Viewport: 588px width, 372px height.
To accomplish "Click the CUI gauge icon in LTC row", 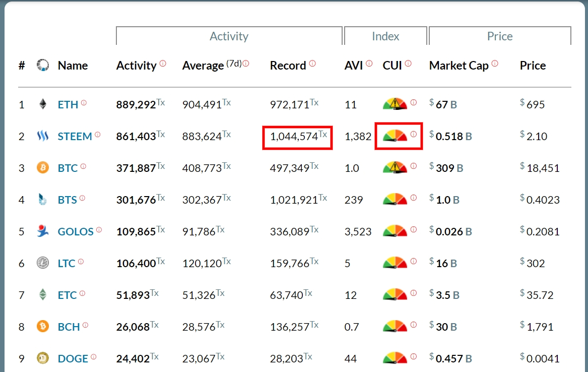I will [x=395, y=263].
